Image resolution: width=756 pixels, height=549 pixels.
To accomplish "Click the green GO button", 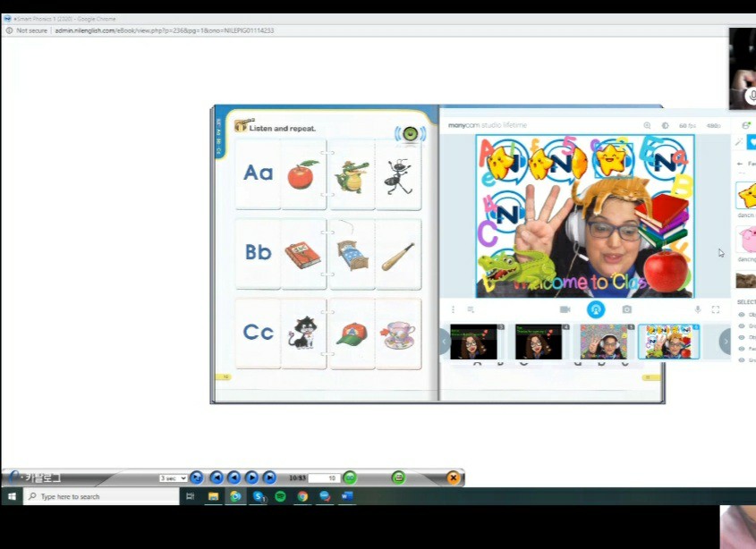I will [x=350, y=477].
